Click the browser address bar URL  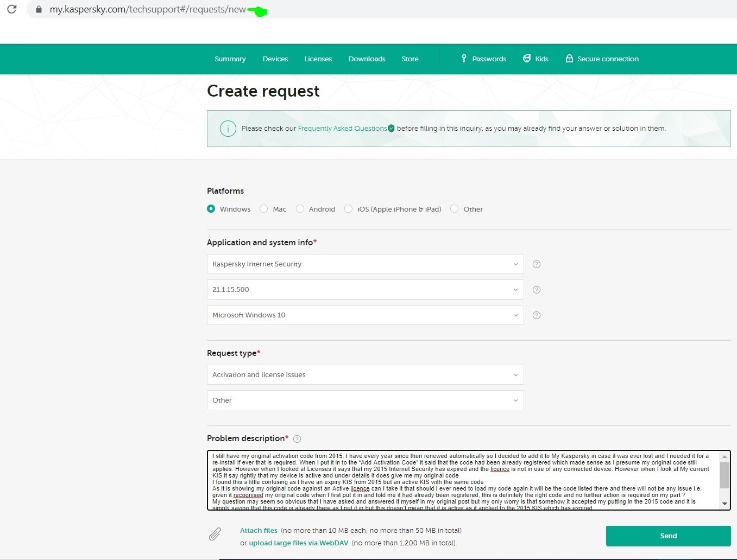(x=148, y=9)
